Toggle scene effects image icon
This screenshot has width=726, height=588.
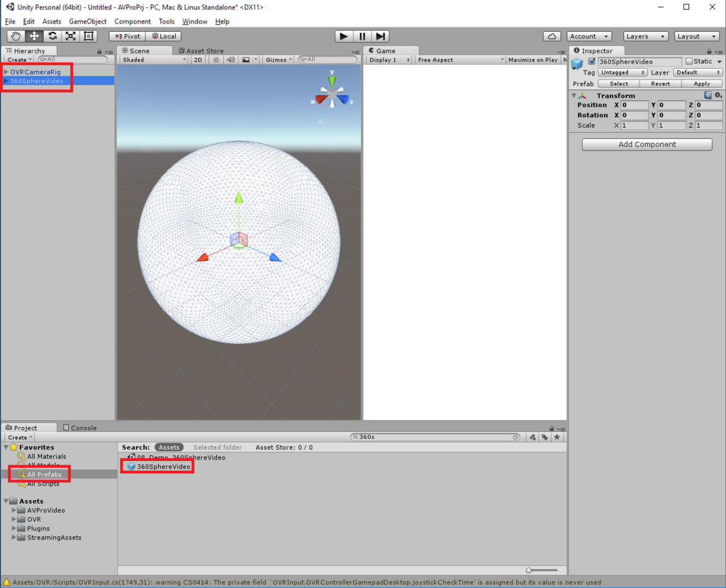[246, 60]
